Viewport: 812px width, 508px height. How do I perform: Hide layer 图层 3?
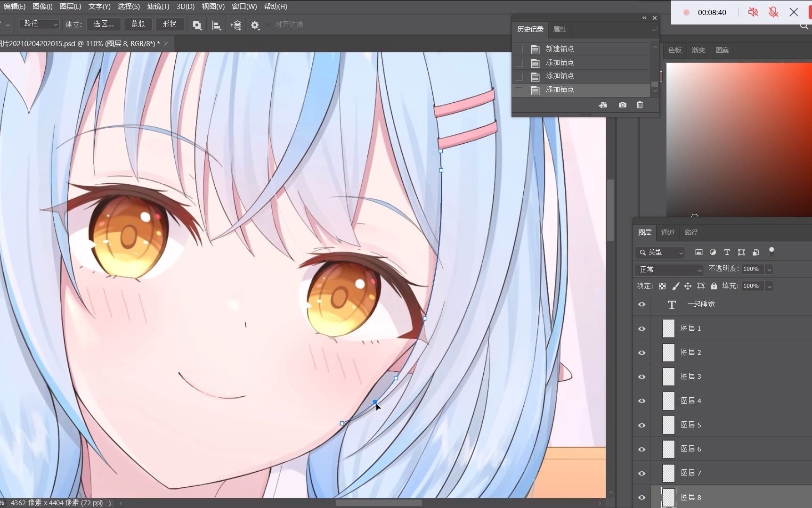[641, 377]
